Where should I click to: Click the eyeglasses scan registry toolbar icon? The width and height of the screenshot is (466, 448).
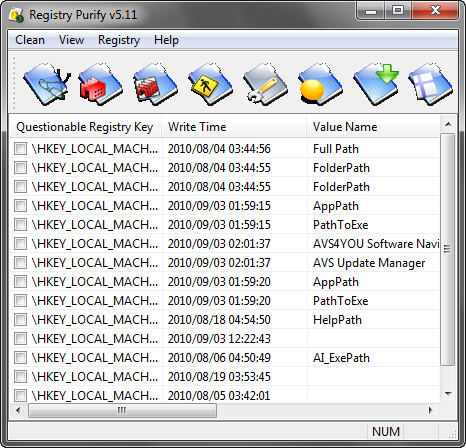coord(47,84)
